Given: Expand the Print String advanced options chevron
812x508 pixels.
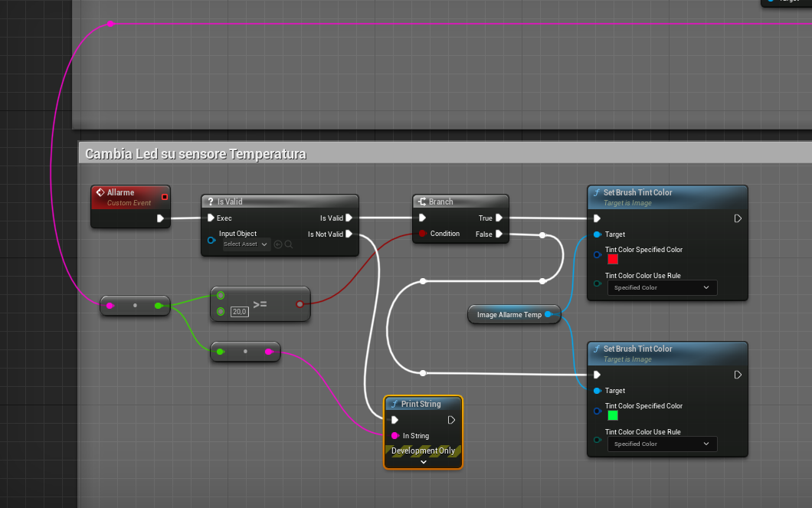Looking at the screenshot, I should 423,462.
